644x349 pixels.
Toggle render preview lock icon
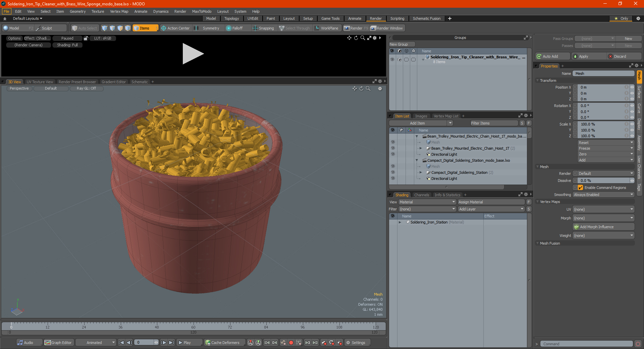(86, 38)
